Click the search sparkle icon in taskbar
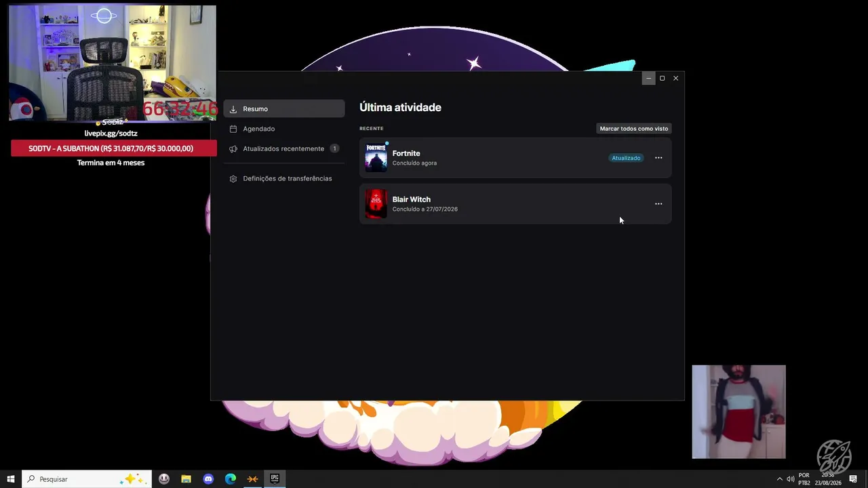868x488 pixels. (132, 479)
